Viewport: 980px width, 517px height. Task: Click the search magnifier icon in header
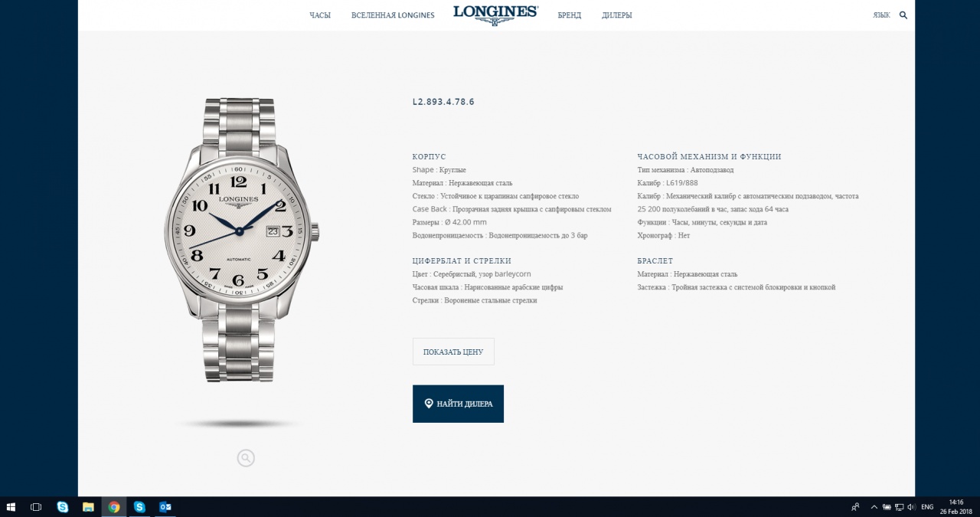coord(903,15)
